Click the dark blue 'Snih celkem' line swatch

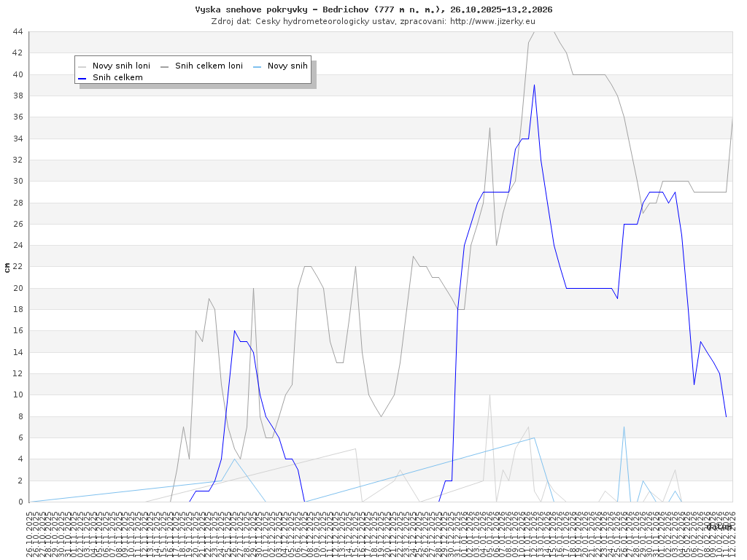(82, 78)
